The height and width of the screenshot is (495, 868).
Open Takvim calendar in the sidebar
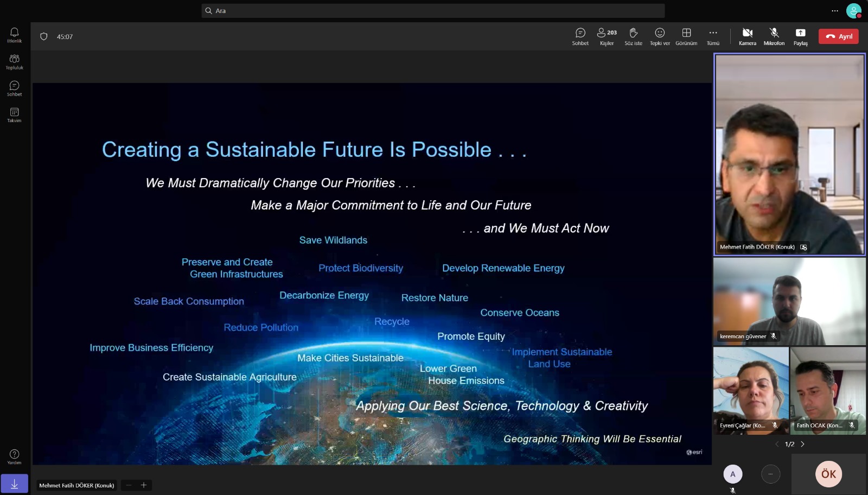(x=15, y=115)
